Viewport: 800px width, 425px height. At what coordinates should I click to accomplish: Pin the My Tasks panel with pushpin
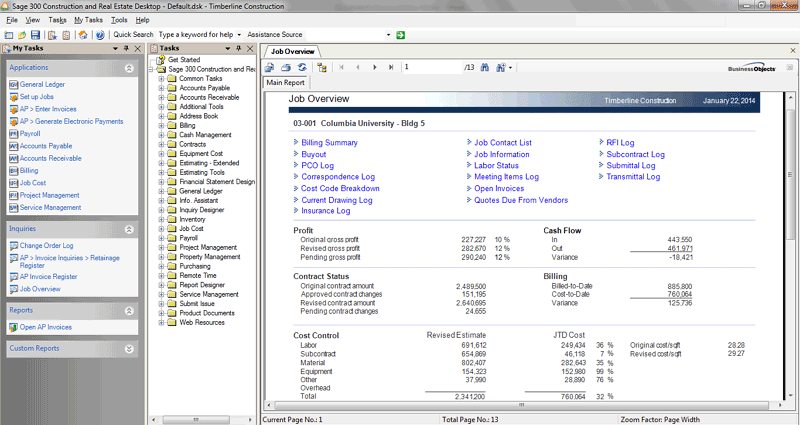[x=126, y=48]
